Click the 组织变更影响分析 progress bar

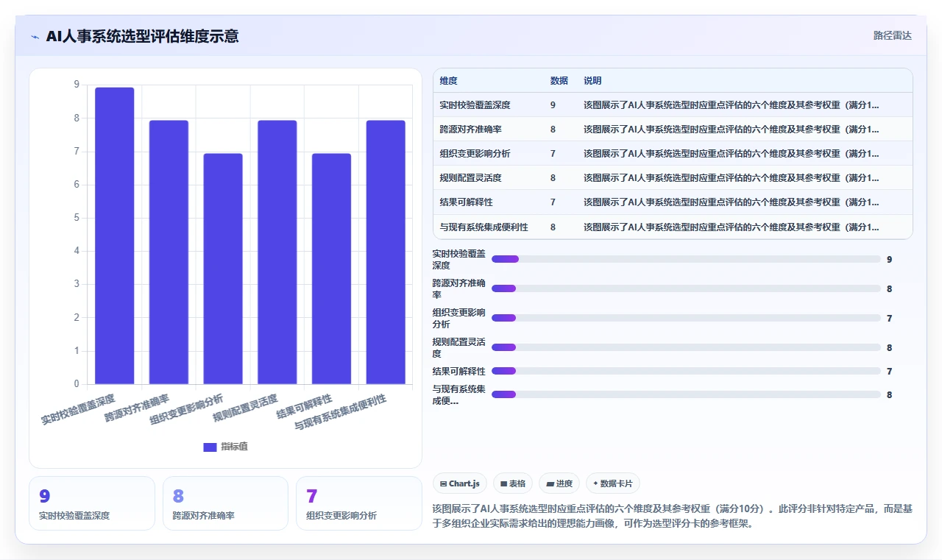[x=686, y=318]
